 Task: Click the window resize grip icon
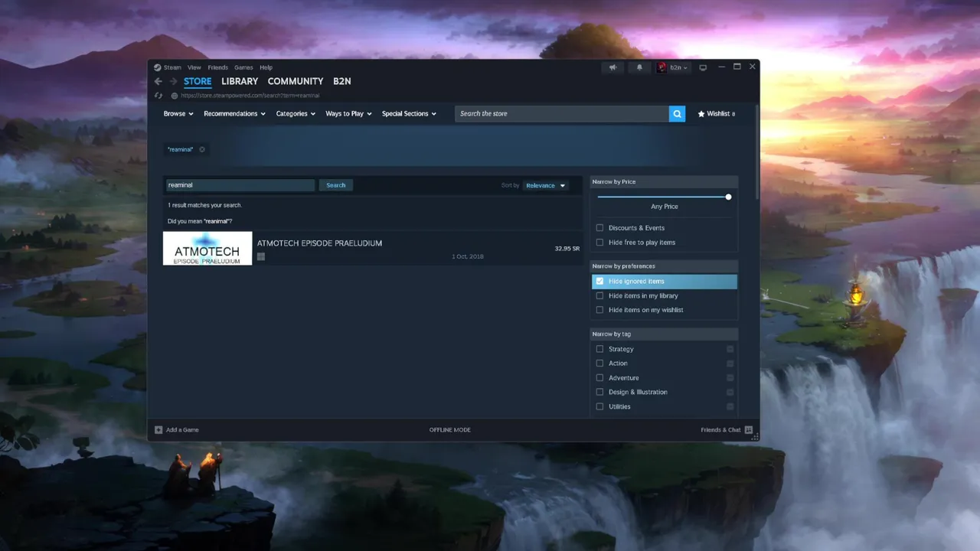pos(755,437)
